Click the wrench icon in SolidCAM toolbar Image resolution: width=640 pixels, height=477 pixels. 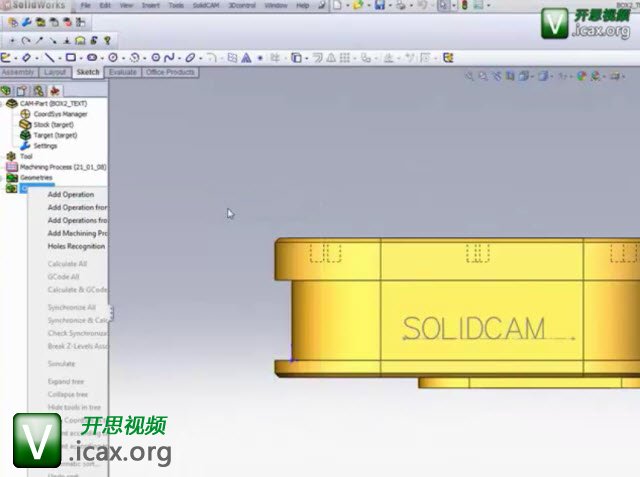tap(27, 22)
